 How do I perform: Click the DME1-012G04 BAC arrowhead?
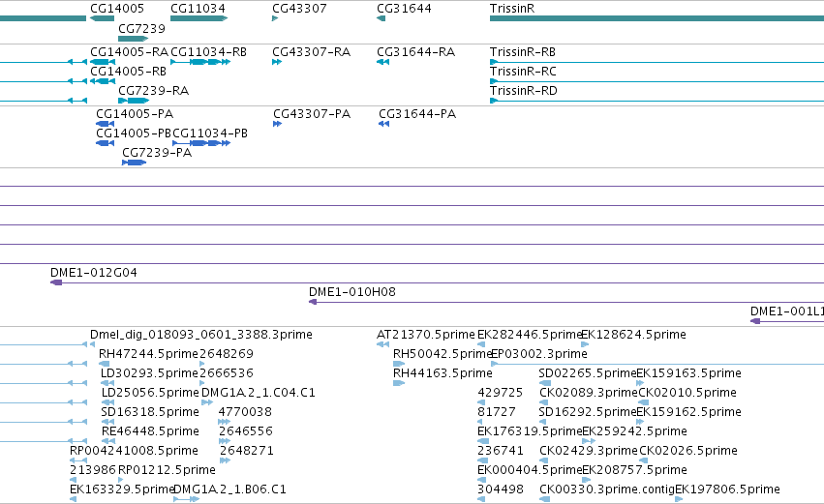tap(56, 282)
